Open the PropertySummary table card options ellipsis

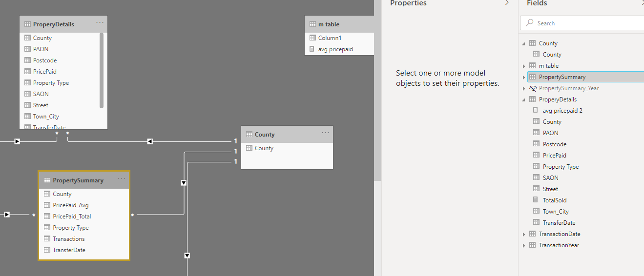coord(122,179)
